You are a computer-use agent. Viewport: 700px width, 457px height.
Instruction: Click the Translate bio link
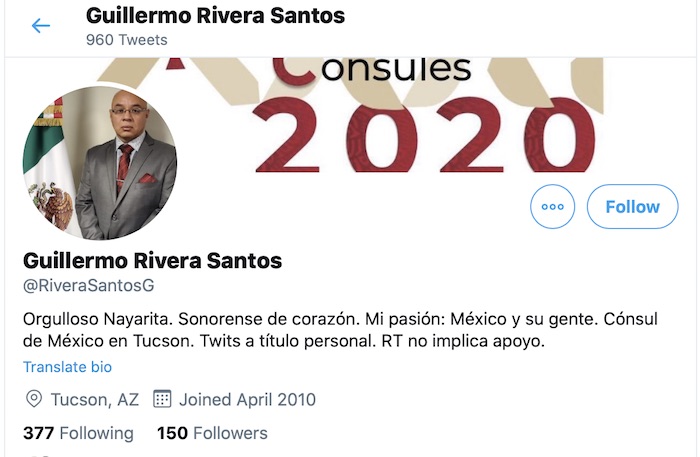click(x=67, y=367)
